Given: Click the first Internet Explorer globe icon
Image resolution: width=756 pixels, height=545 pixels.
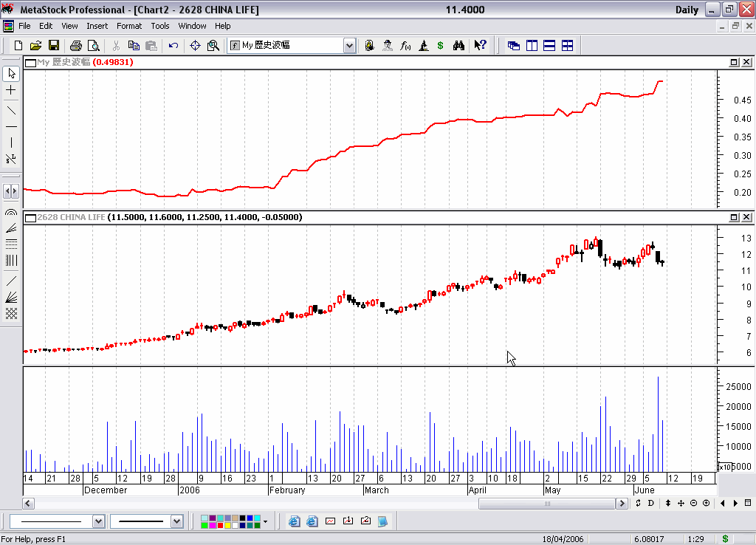Looking at the screenshot, I should 294,521.
